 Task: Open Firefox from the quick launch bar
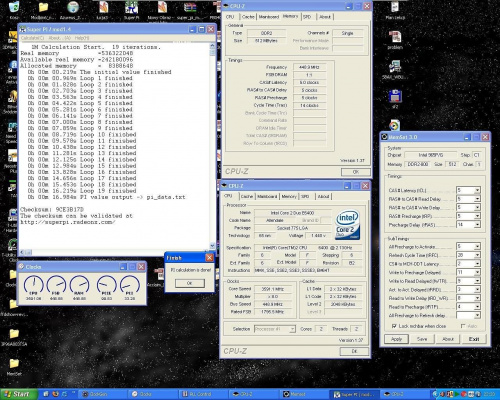click(x=56, y=394)
